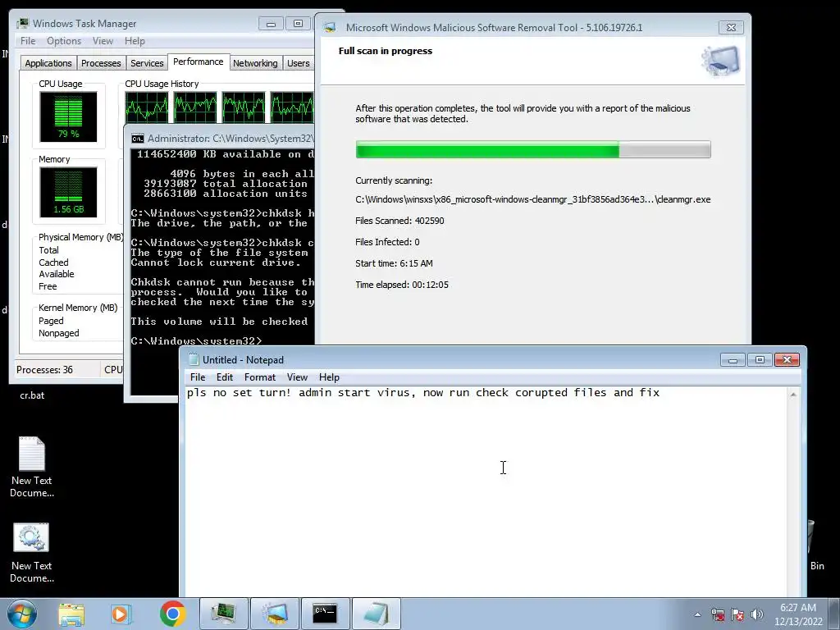
Task: Click the CPU Usage 79% meter
Action: [x=68, y=116]
